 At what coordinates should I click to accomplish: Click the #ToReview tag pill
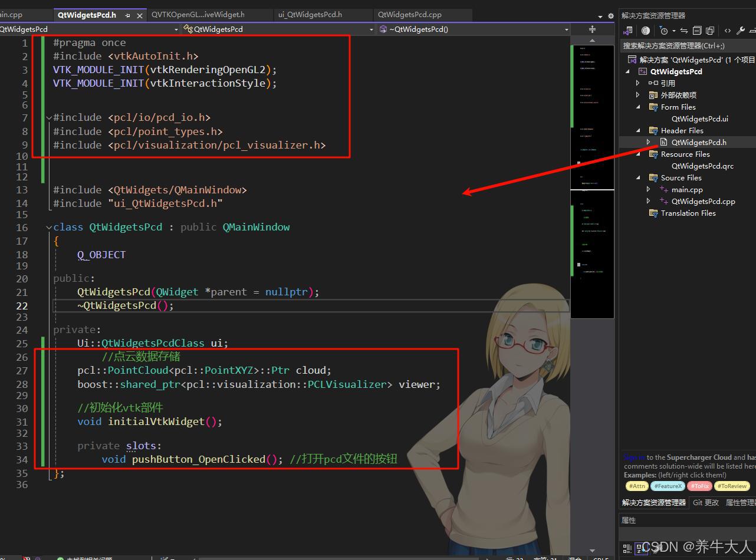pos(732,486)
